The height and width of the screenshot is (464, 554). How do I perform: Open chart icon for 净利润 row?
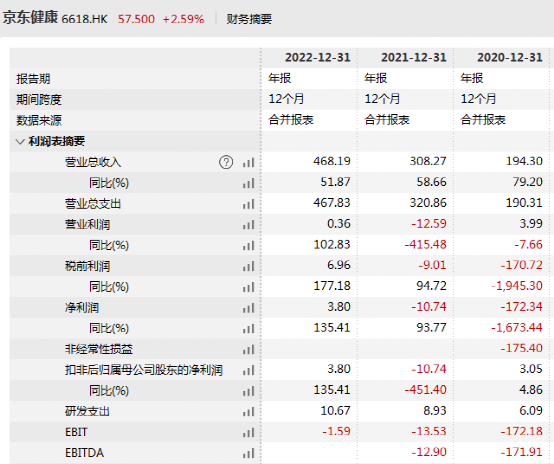[248, 308]
